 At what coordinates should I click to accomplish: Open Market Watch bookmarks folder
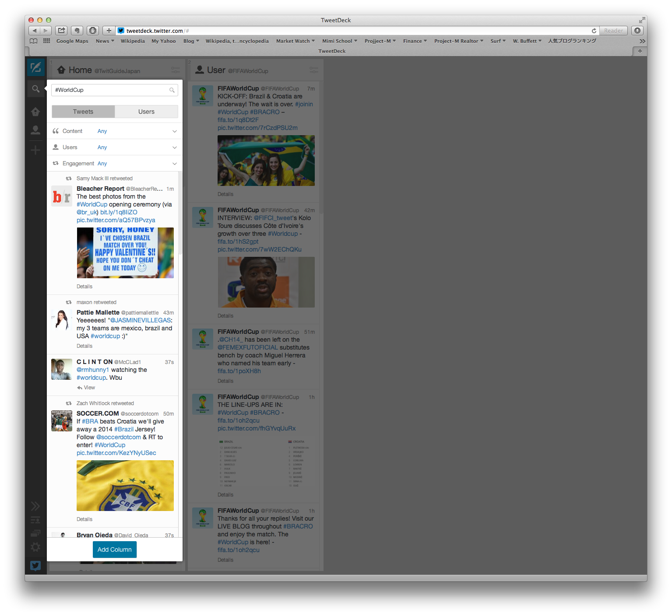click(296, 41)
